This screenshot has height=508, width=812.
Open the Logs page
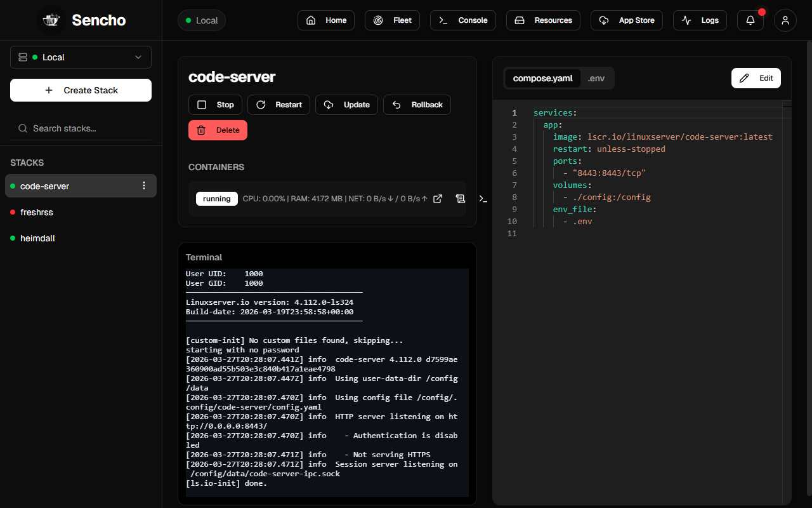coord(700,20)
